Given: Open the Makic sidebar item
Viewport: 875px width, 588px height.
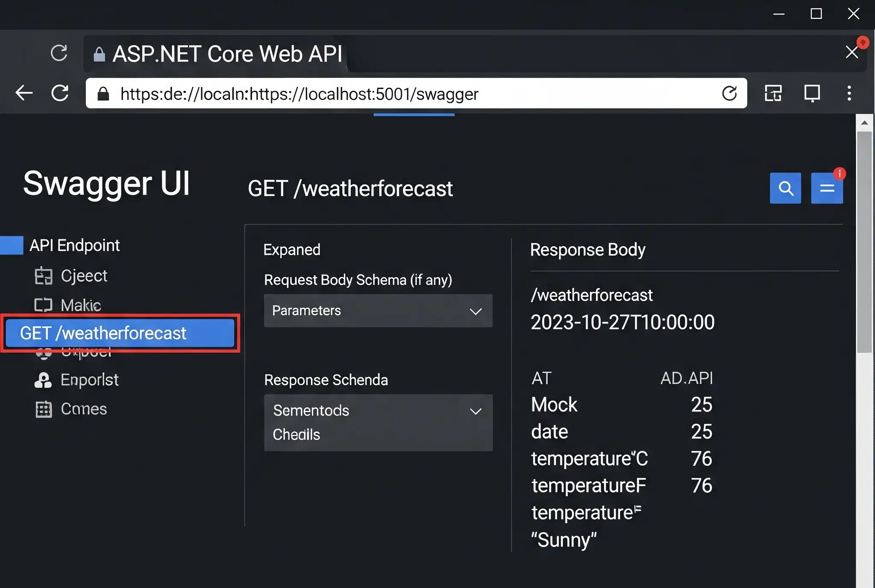Looking at the screenshot, I should coord(81,305).
